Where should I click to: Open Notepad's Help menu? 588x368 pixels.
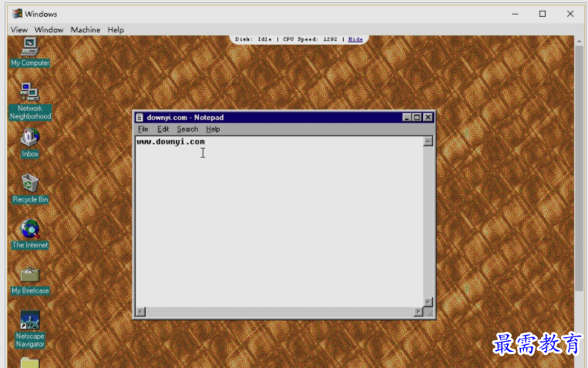(x=213, y=129)
